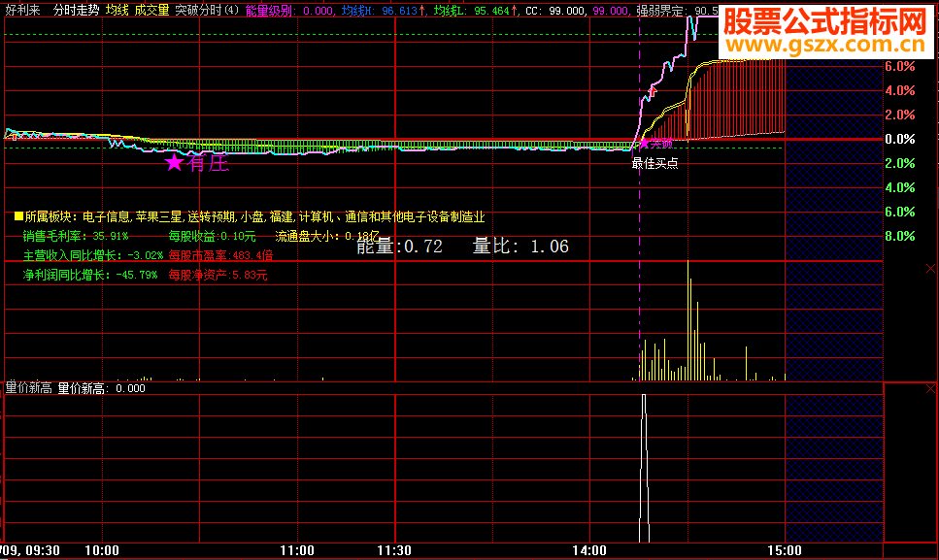
Task: Click the 主营收入同比增长: -3.02% text
Action: pos(93,255)
